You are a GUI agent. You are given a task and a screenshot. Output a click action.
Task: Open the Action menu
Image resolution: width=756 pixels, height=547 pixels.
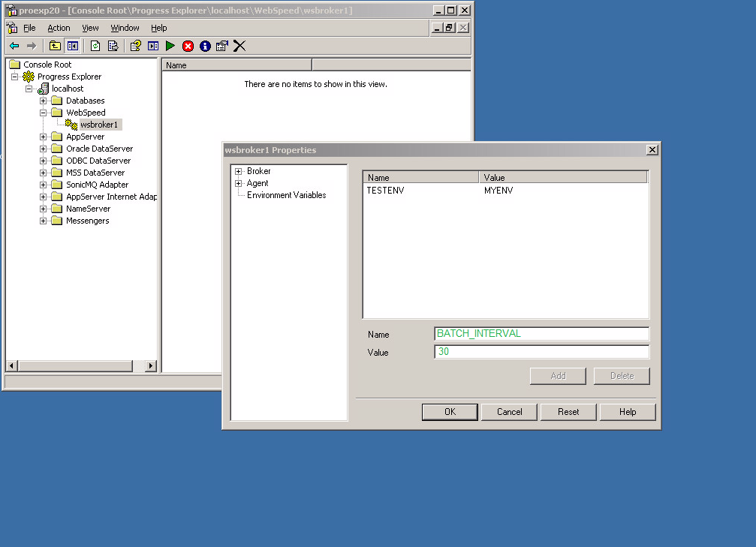[59, 28]
